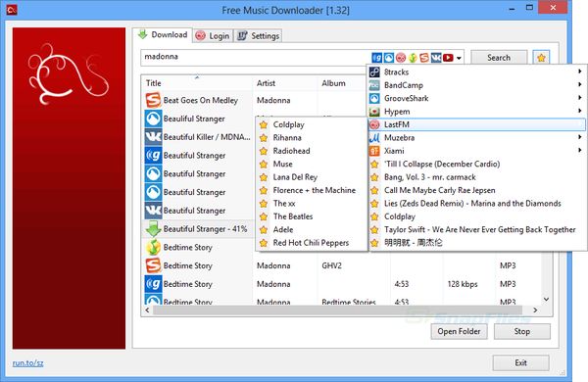
Task: Select LastFM in the favorites menu
Action: pos(476,124)
